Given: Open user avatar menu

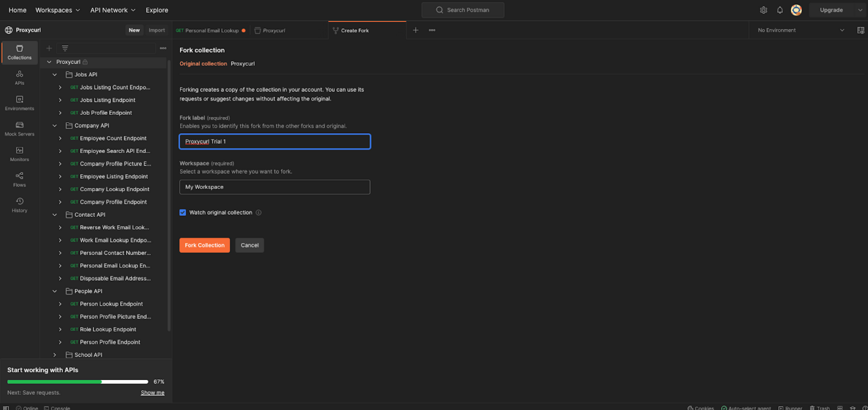Looking at the screenshot, I should click(796, 10).
